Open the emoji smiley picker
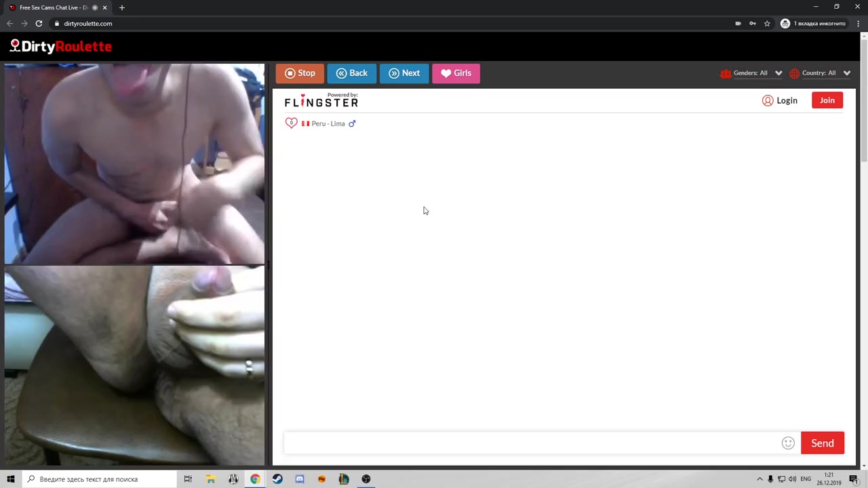 (x=788, y=443)
